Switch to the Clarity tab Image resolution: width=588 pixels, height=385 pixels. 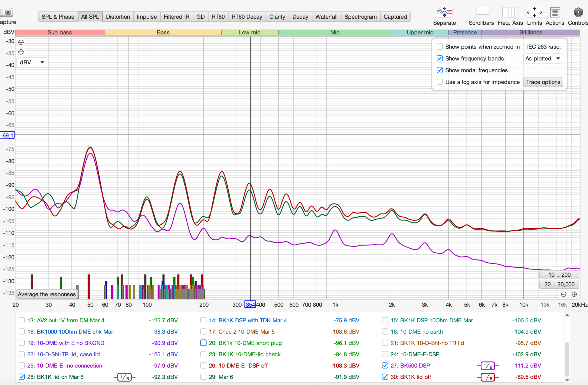[x=277, y=17]
